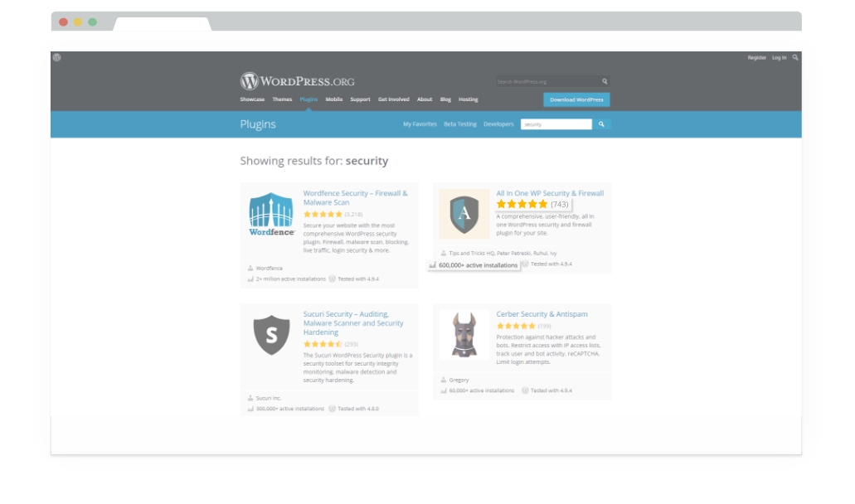The width and height of the screenshot is (855, 504).
Task: Click the yellow minimize window button
Action: (x=78, y=22)
